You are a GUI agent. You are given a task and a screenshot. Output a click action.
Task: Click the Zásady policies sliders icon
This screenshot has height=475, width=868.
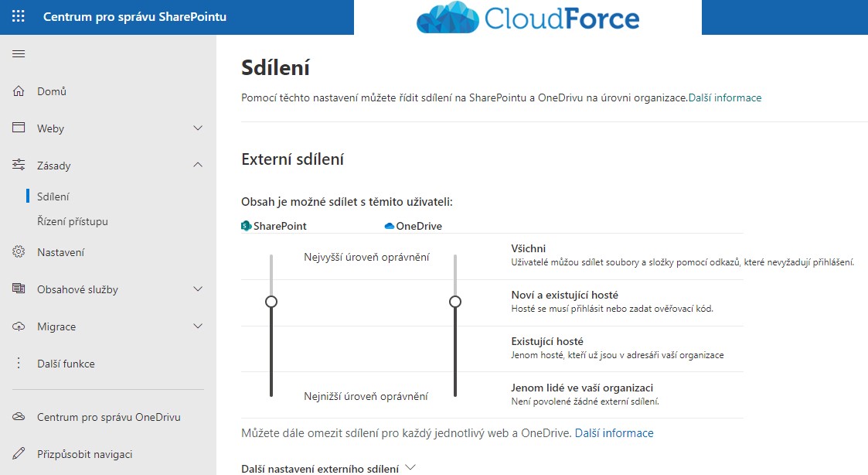[x=19, y=165]
